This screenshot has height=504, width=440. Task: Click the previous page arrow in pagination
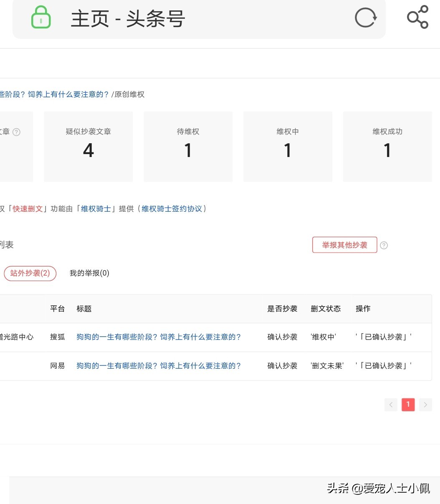point(391,405)
